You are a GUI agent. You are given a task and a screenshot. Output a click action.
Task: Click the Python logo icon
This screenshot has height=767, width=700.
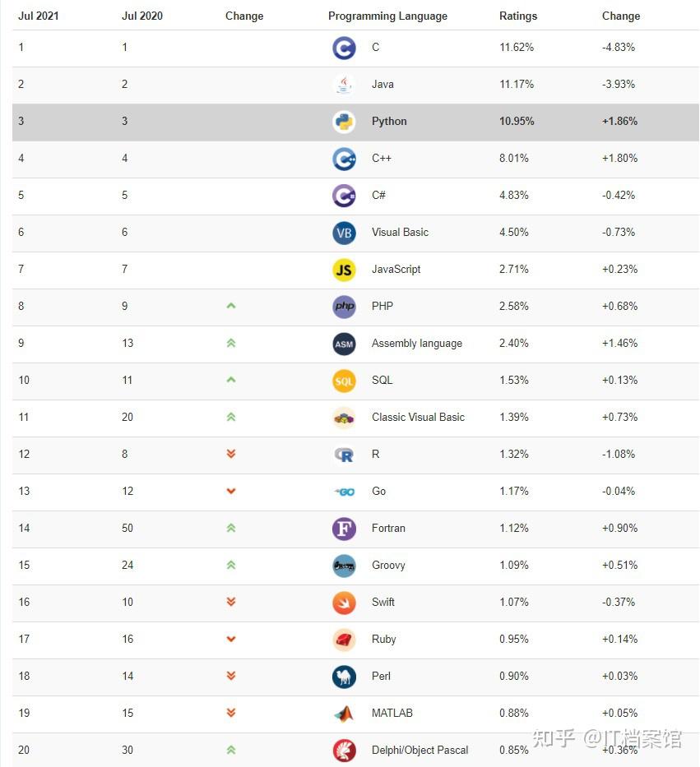coord(344,122)
